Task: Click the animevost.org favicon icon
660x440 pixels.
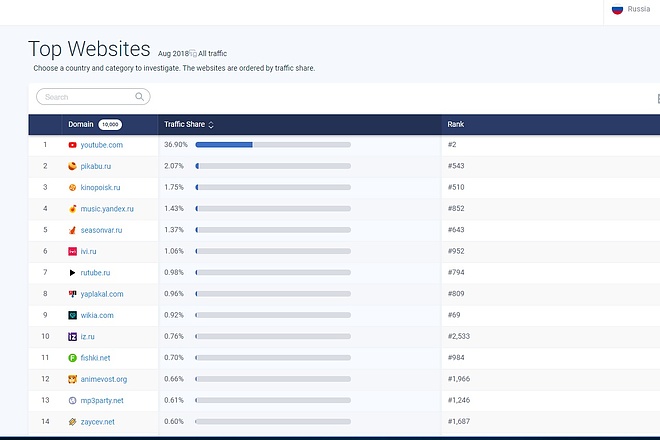Action: point(72,379)
